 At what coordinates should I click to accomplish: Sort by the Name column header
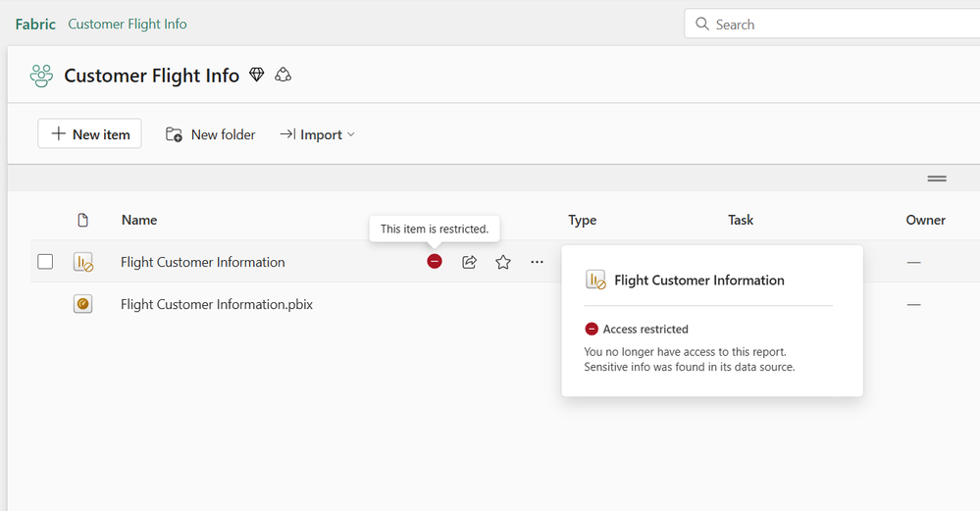[139, 220]
